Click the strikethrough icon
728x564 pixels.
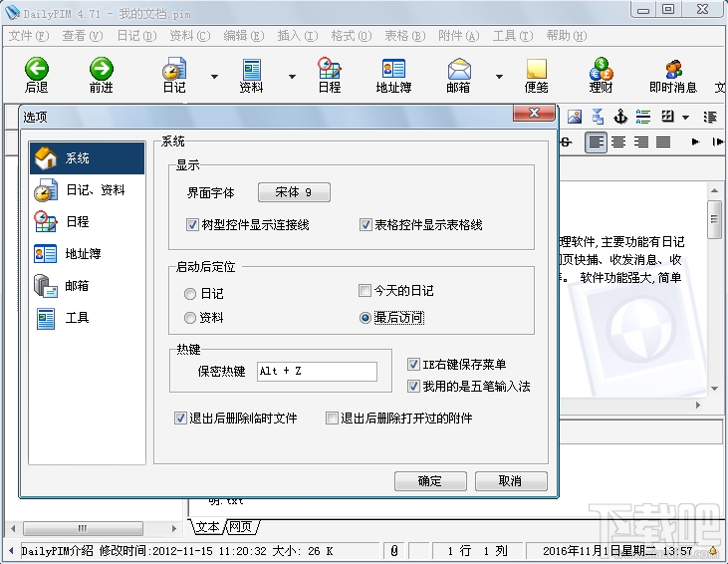[x=566, y=141]
